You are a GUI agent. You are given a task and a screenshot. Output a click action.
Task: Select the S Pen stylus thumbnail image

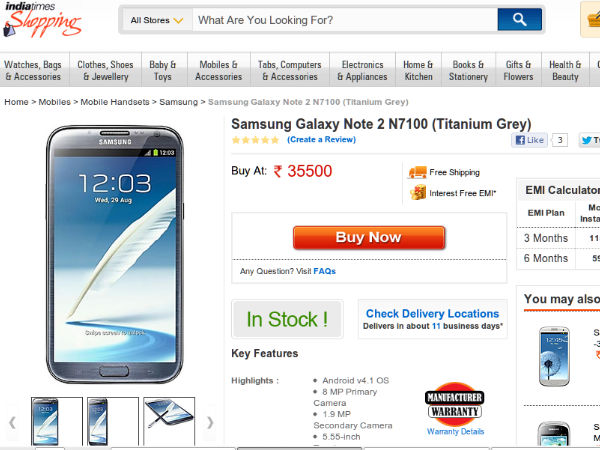169,420
